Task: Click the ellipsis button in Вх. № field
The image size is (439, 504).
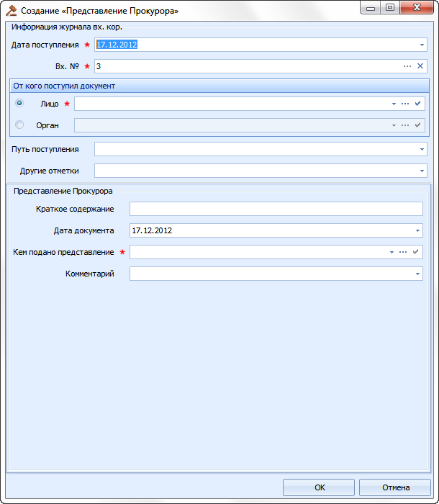Action: [x=407, y=66]
